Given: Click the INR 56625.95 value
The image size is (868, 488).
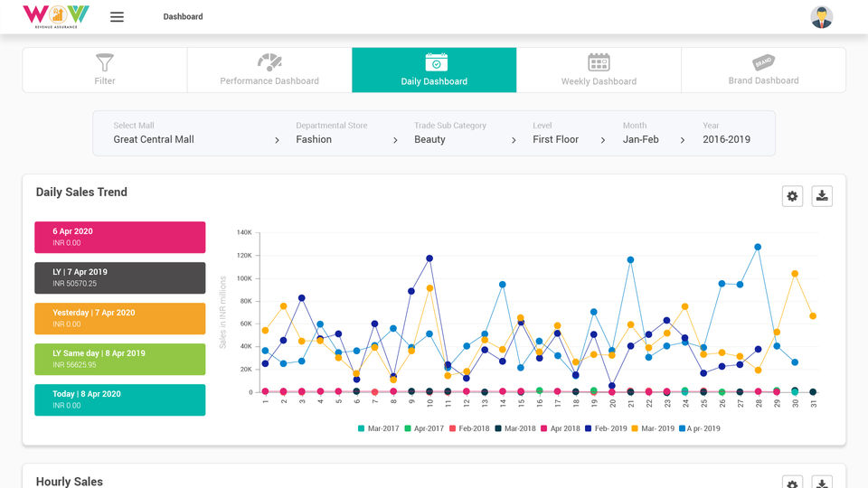Looking at the screenshot, I should (x=75, y=364).
